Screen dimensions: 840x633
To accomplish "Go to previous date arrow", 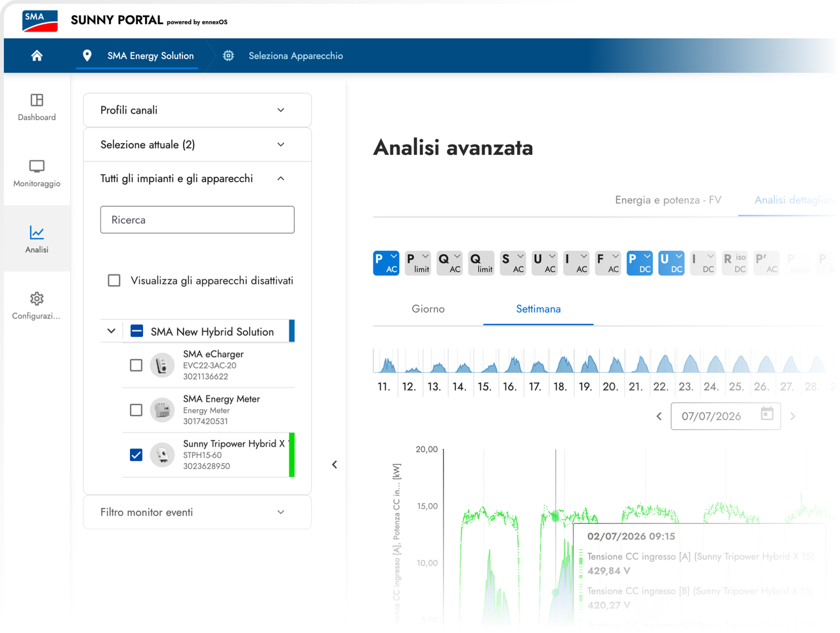I will pyautogui.click(x=659, y=416).
